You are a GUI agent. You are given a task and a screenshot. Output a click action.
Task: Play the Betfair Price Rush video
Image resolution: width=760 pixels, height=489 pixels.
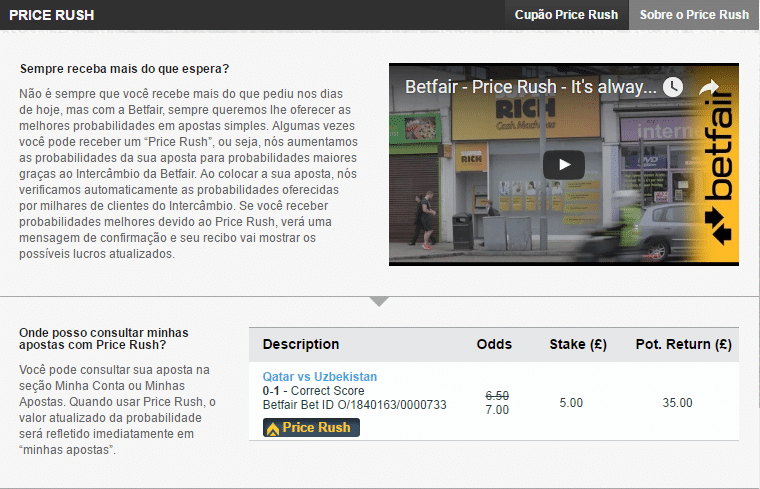pos(563,165)
